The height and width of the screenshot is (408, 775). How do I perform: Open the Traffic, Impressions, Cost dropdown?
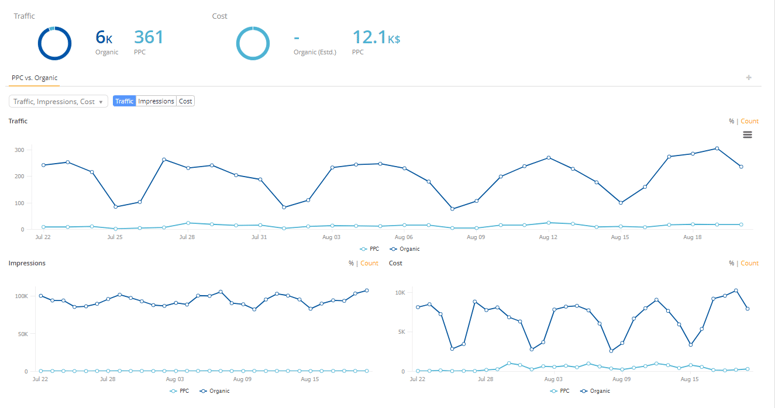(x=58, y=101)
